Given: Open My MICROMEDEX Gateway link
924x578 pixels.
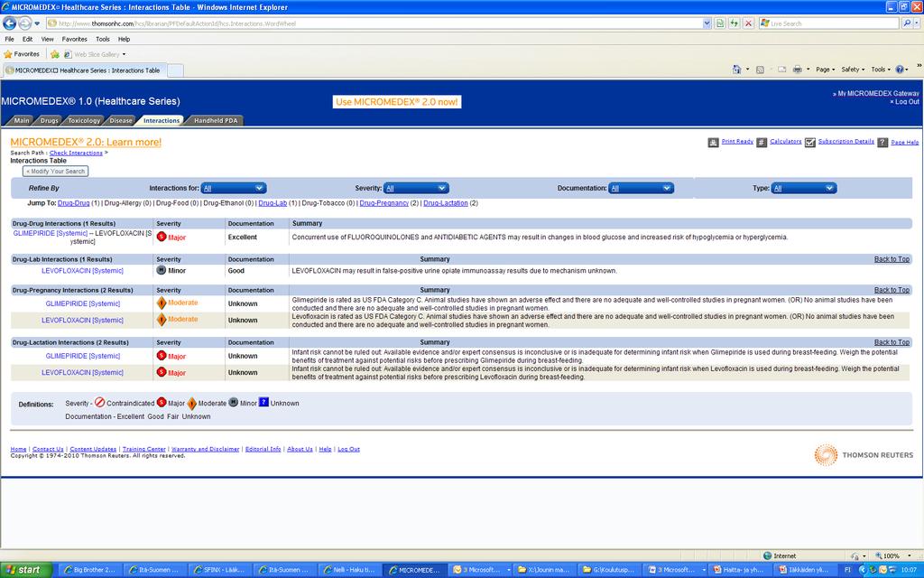Looking at the screenshot, I should click(878, 93).
